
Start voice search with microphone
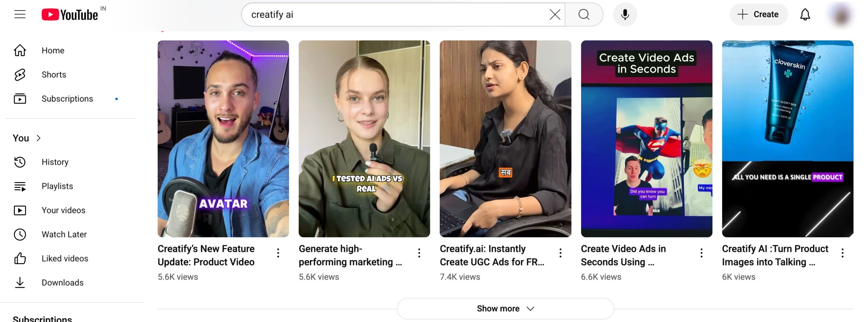coord(625,15)
